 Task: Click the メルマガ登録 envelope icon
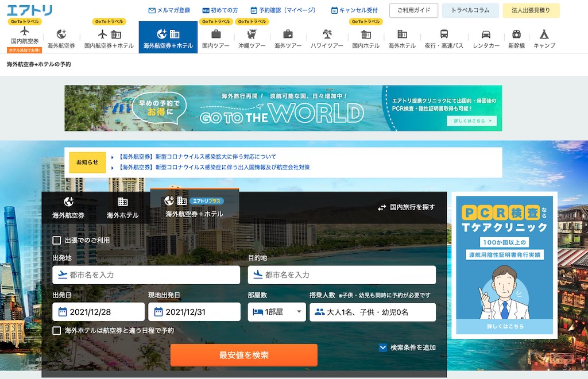[x=152, y=10]
